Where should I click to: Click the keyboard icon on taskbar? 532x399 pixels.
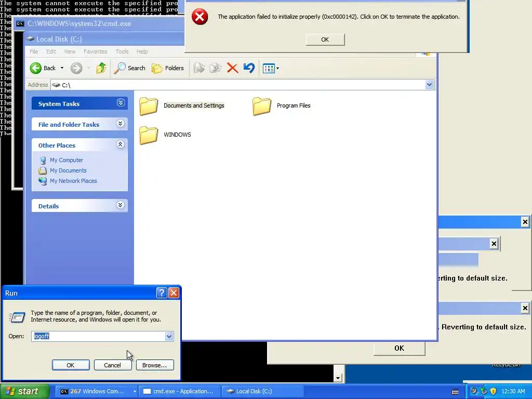(455, 392)
